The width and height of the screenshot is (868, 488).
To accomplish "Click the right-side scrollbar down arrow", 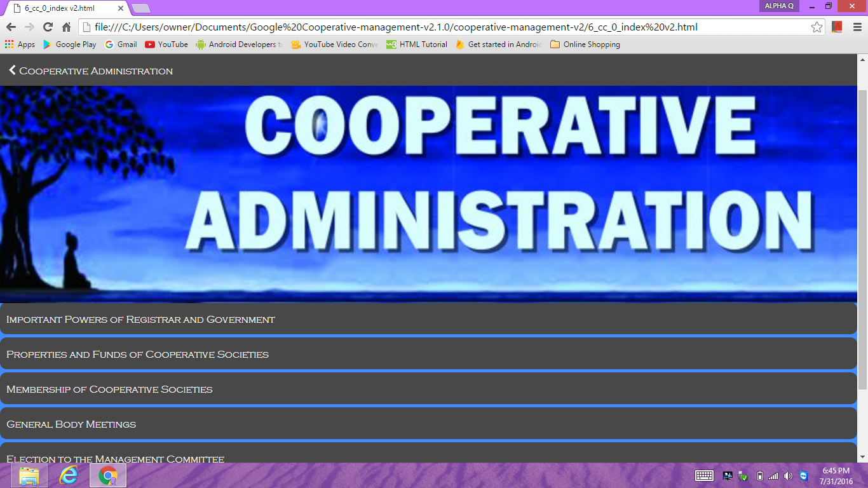I will point(864,455).
